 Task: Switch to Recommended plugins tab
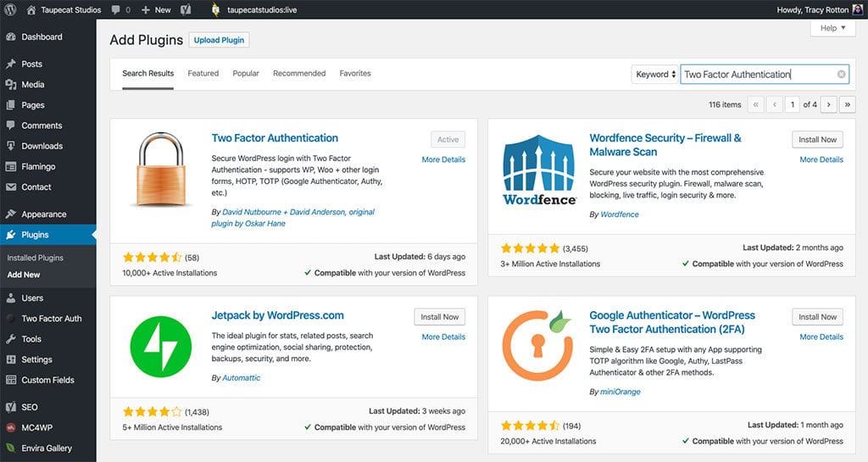299,74
